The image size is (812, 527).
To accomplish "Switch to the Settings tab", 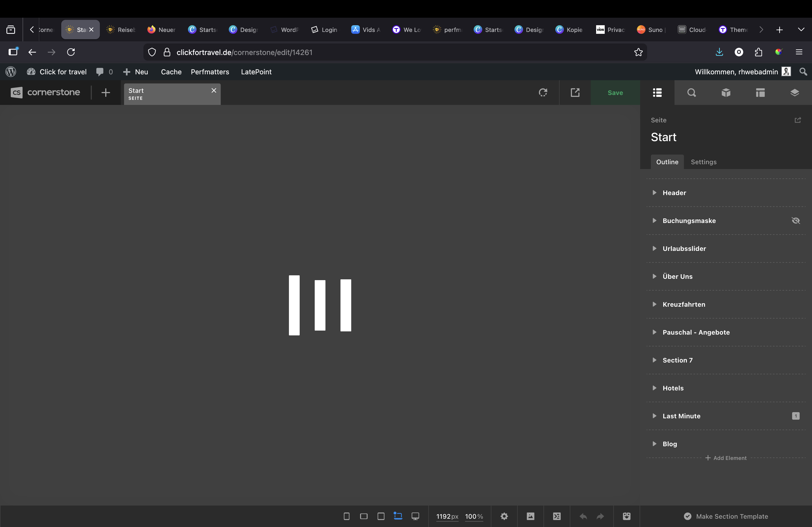I will [x=703, y=162].
